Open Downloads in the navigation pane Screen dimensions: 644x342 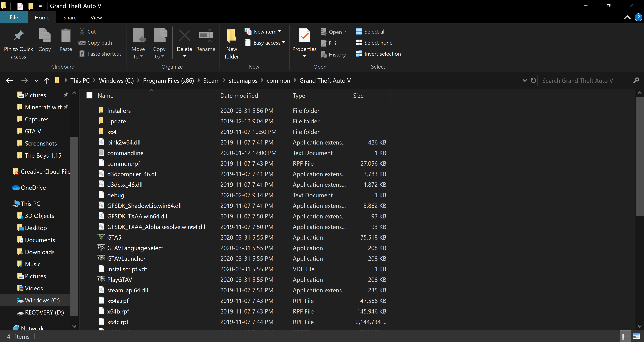pyautogui.click(x=40, y=252)
